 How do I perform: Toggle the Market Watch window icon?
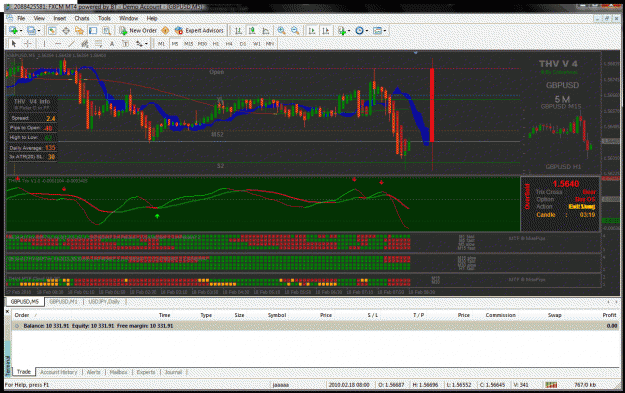[52, 31]
